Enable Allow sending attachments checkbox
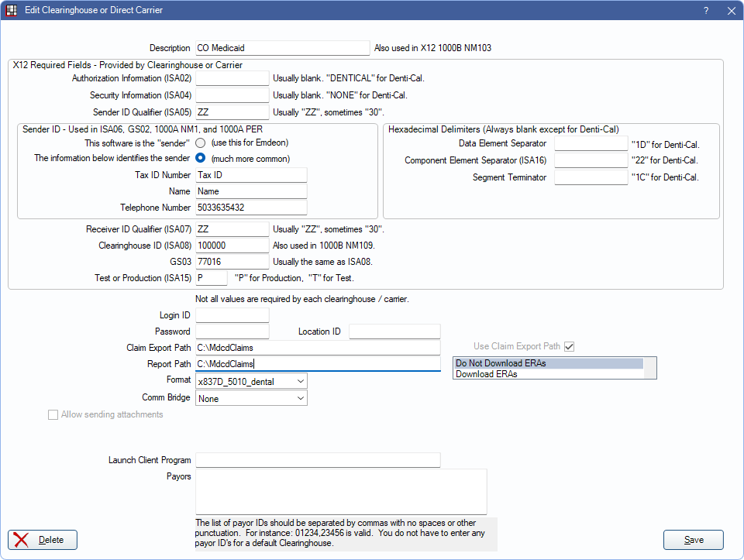Image resolution: width=744 pixels, height=560 pixels. (53, 415)
